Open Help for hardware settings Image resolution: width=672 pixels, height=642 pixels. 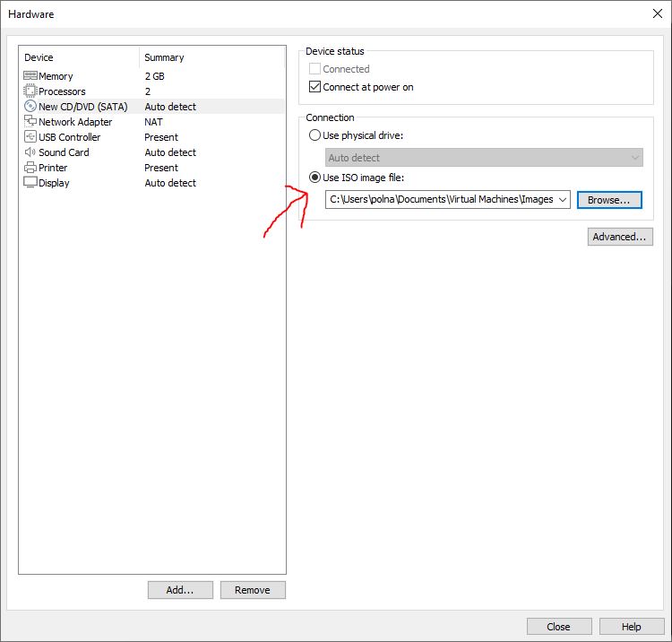click(x=632, y=627)
